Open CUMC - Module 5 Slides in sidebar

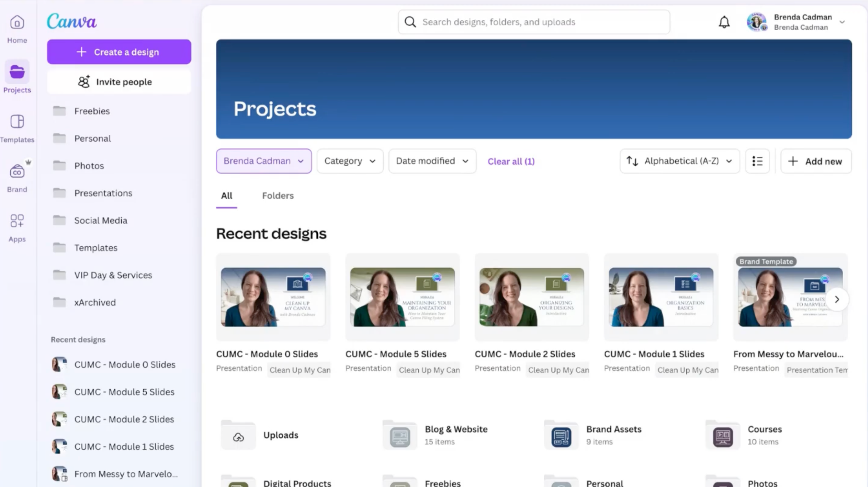[119, 392]
